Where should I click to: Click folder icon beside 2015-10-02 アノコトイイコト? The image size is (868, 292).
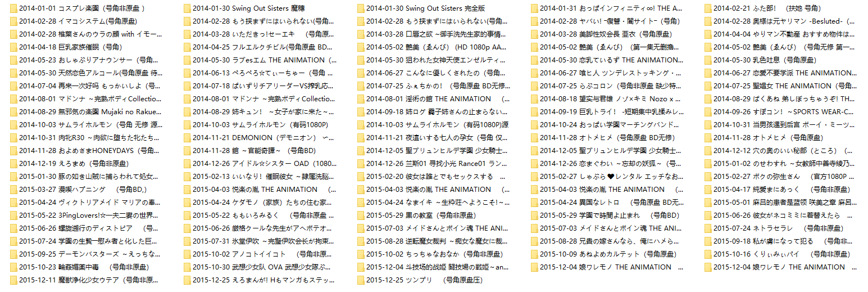point(187,254)
